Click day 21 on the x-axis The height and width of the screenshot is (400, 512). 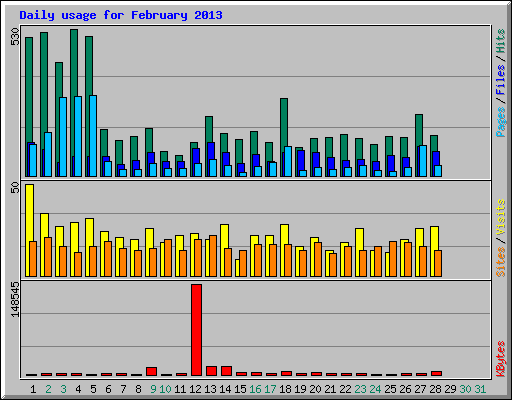click(x=330, y=389)
